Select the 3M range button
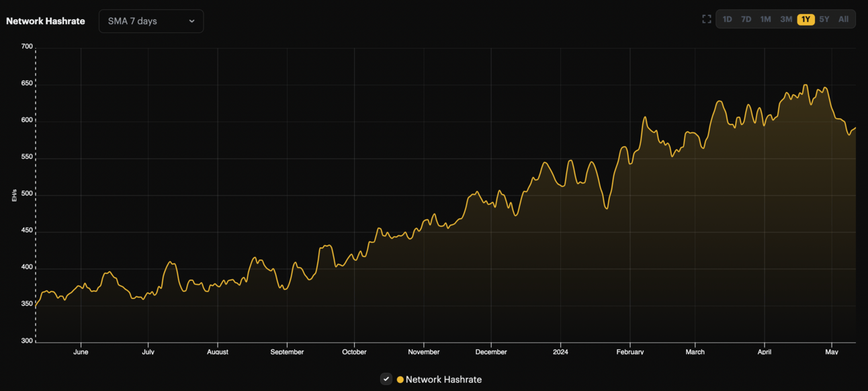 (x=786, y=19)
